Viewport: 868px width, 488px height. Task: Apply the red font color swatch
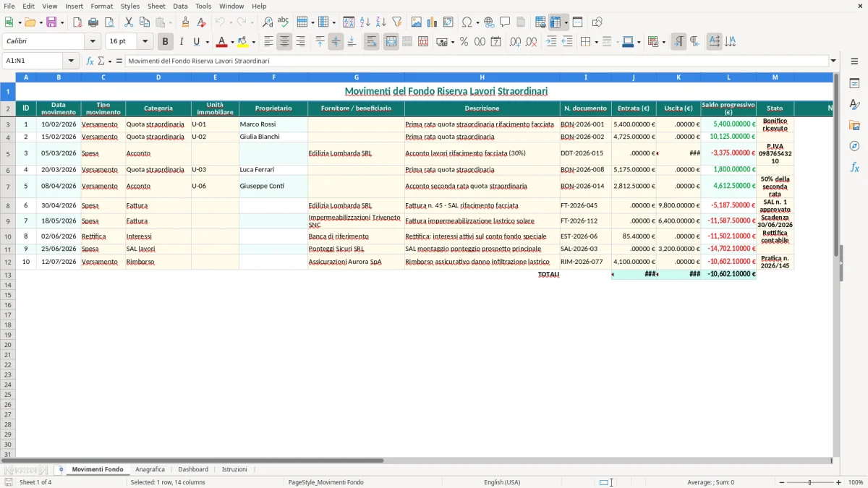coord(221,42)
